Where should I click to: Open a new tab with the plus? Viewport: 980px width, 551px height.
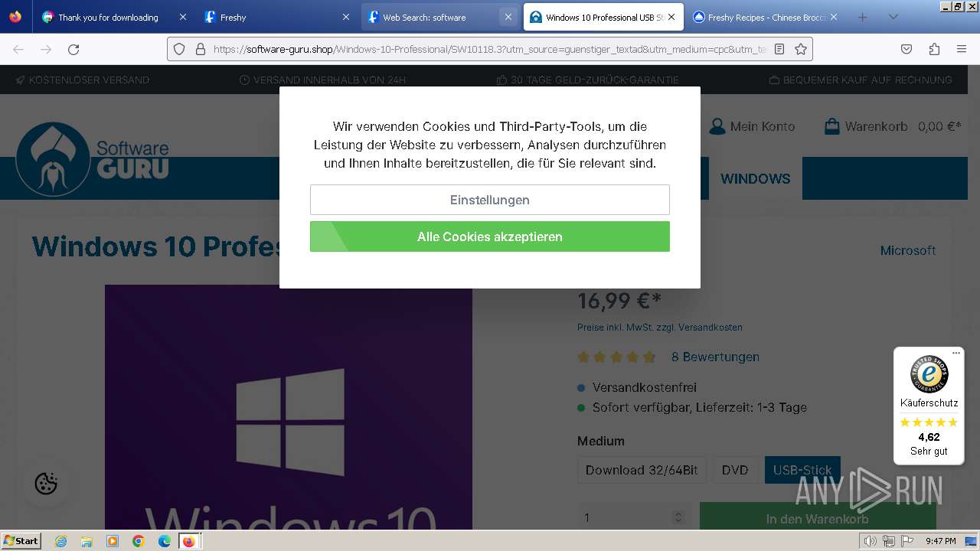click(x=862, y=17)
